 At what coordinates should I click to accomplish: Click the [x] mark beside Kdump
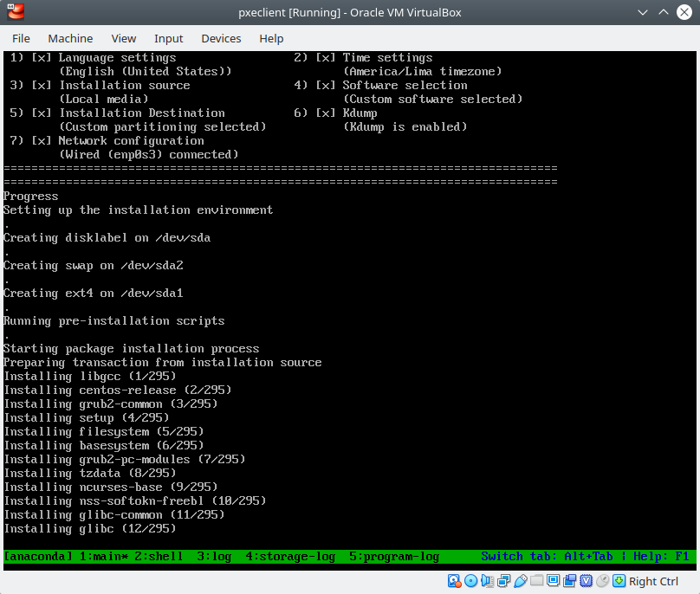tap(326, 113)
